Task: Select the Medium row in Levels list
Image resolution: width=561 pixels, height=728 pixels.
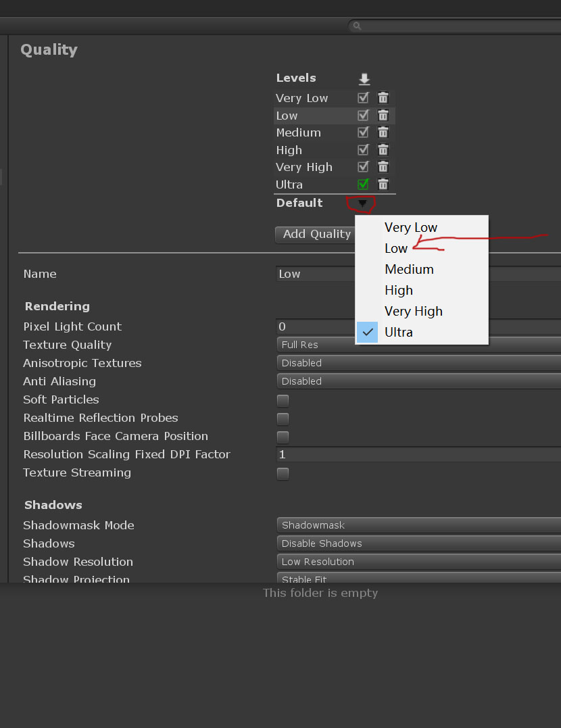Action: [x=335, y=132]
